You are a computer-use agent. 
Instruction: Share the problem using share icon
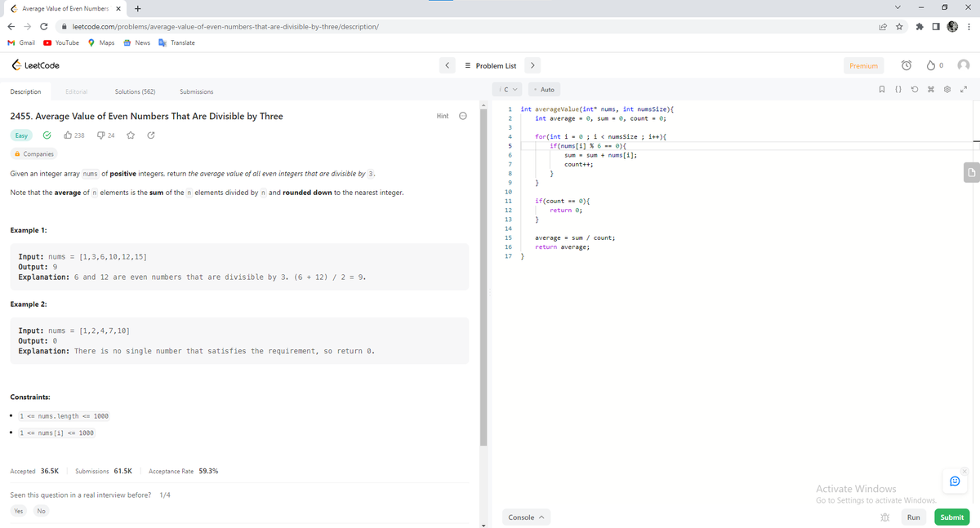point(151,135)
